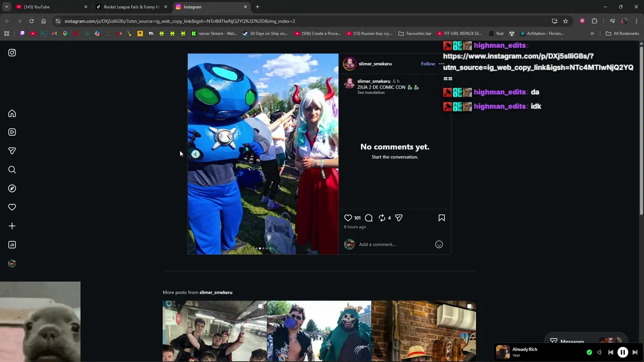
Task: Go to Home in Instagram sidebar
Action: (x=12, y=114)
